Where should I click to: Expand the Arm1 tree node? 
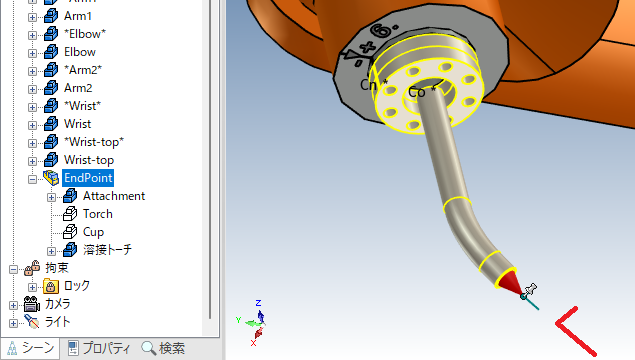pos(32,17)
